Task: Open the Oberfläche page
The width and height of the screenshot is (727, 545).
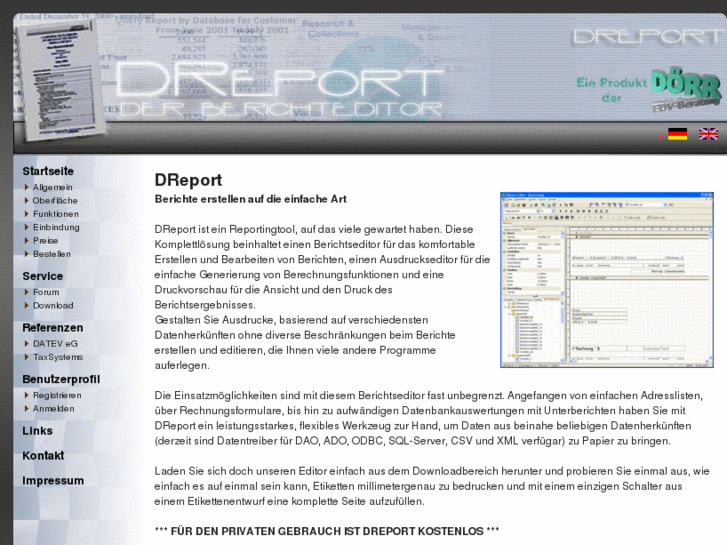Action: 55,201
